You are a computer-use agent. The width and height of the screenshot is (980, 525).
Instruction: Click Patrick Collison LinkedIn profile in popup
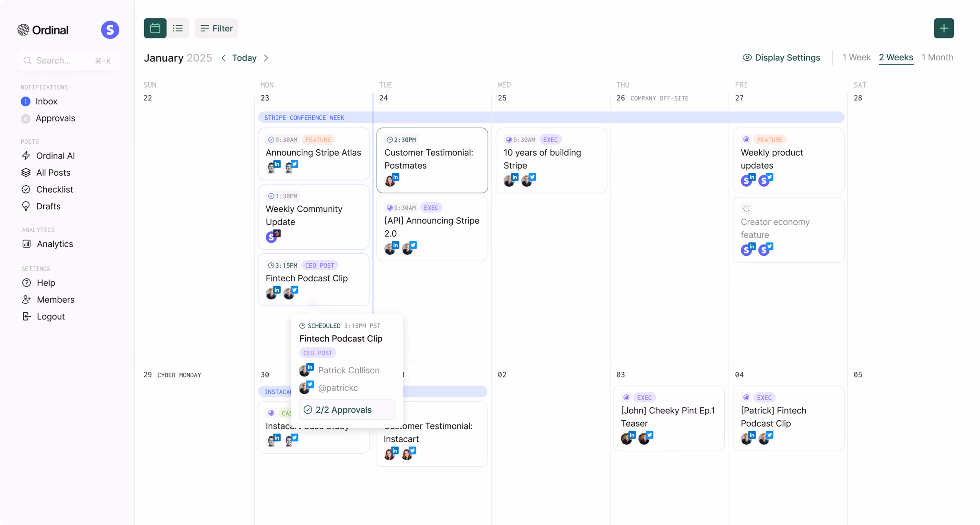click(339, 370)
